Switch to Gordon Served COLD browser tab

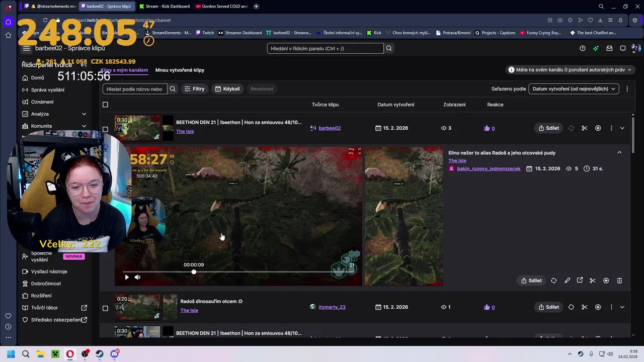click(x=221, y=6)
